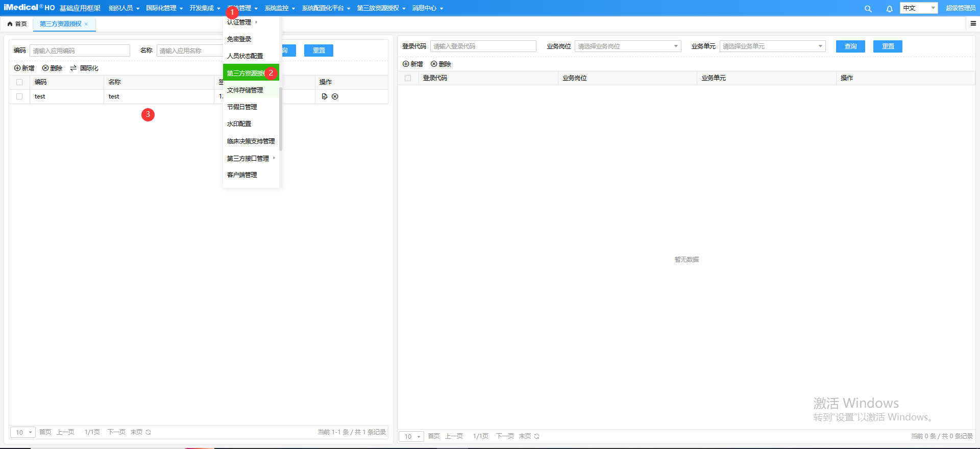Viewport: 980px width, 449px height.
Task: Click the left panel 删除 delete button
Action: coord(52,68)
